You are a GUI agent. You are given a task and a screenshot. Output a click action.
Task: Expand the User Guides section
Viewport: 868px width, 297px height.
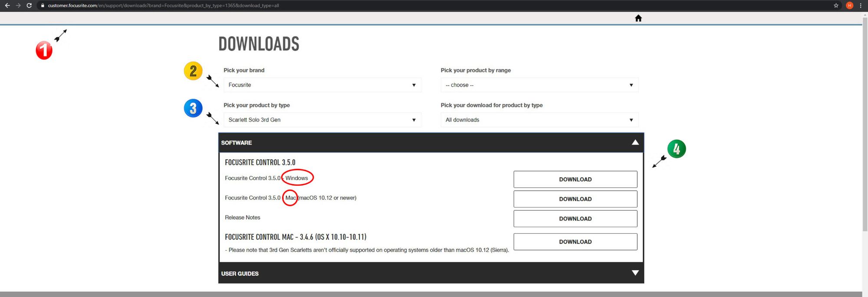(x=635, y=273)
